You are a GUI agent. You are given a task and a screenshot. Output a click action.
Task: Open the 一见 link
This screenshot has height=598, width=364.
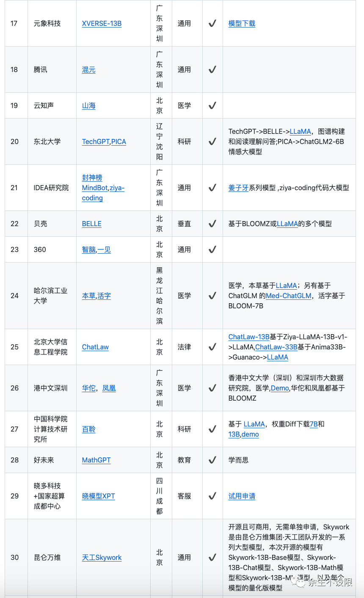coord(104,249)
